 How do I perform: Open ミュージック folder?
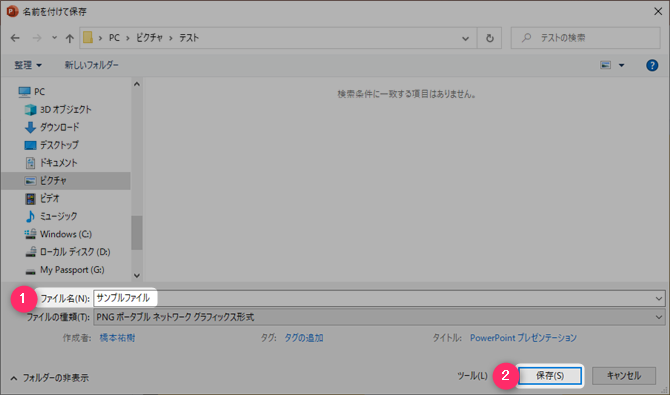[59, 216]
